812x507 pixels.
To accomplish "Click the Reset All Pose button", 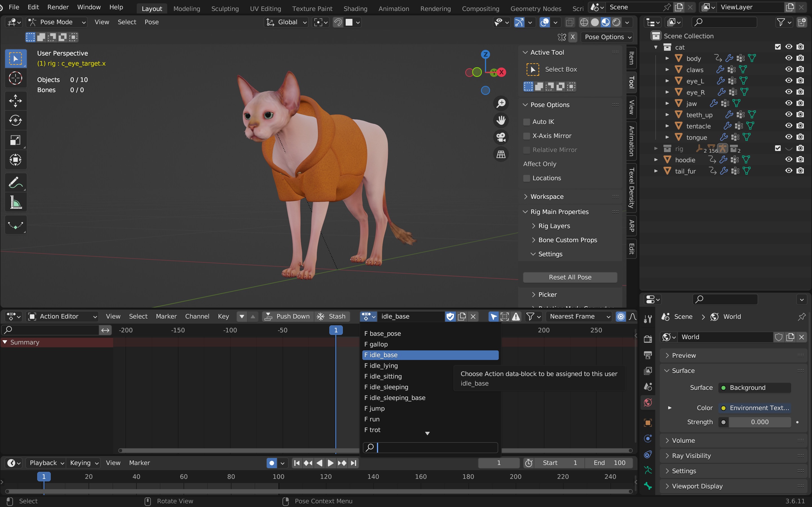I will click(570, 277).
